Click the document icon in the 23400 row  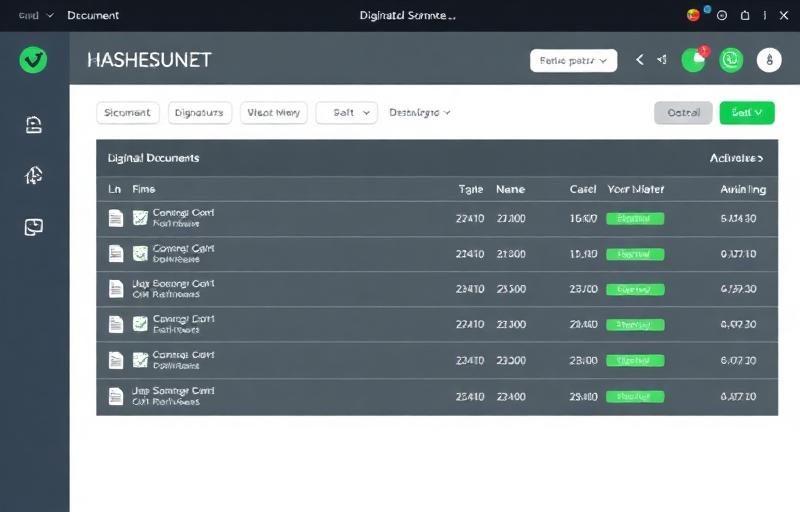(116, 396)
